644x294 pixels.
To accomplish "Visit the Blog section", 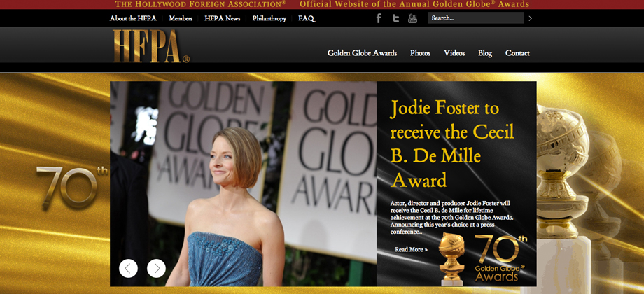I will pyautogui.click(x=485, y=53).
